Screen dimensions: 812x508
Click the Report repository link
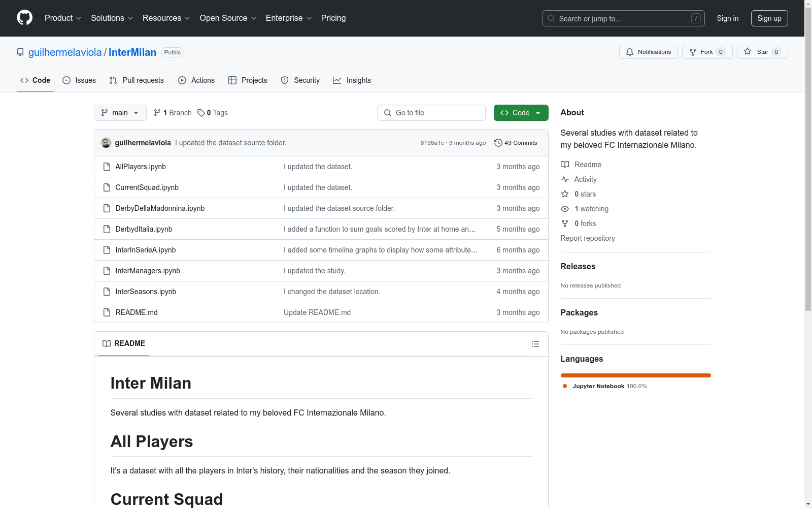(588, 238)
